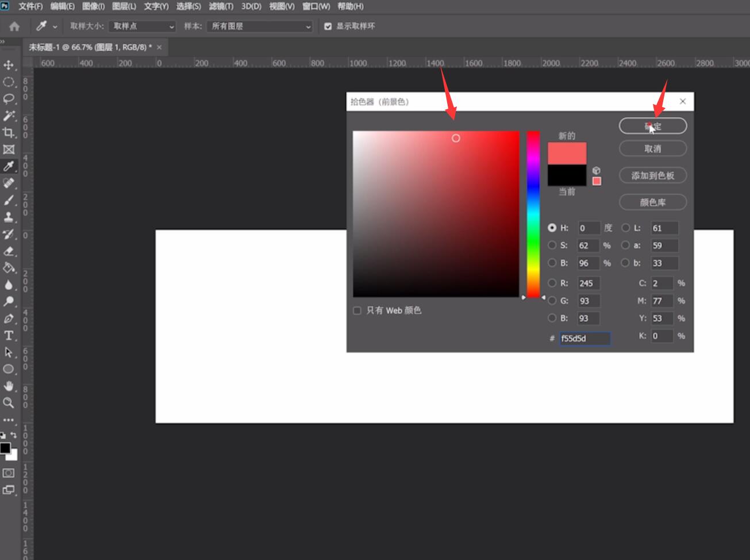Select the History Brush tool
Screen dimensions: 750x560
pyautogui.click(x=9, y=234)
